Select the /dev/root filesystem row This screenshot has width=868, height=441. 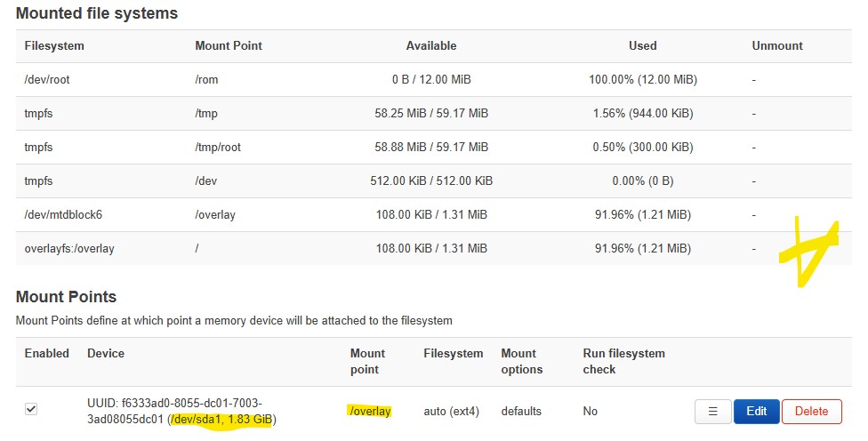(47, 79)
